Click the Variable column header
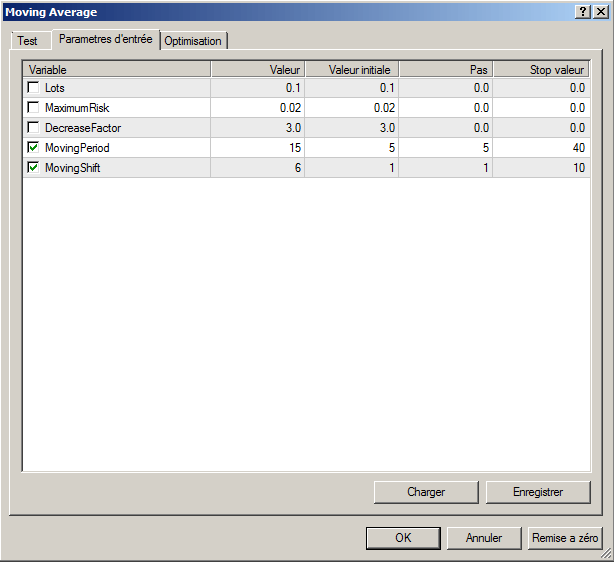 point(116,69)
